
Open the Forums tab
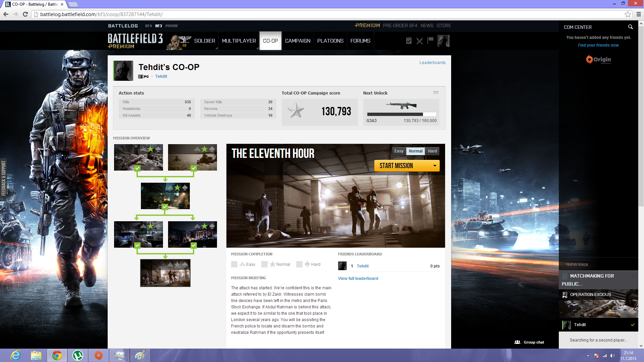coord(360,41)
